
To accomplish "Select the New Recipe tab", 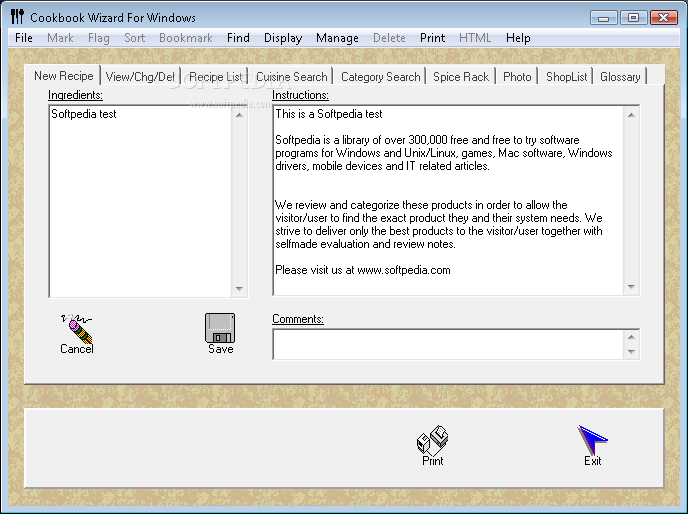I will 64,76.
